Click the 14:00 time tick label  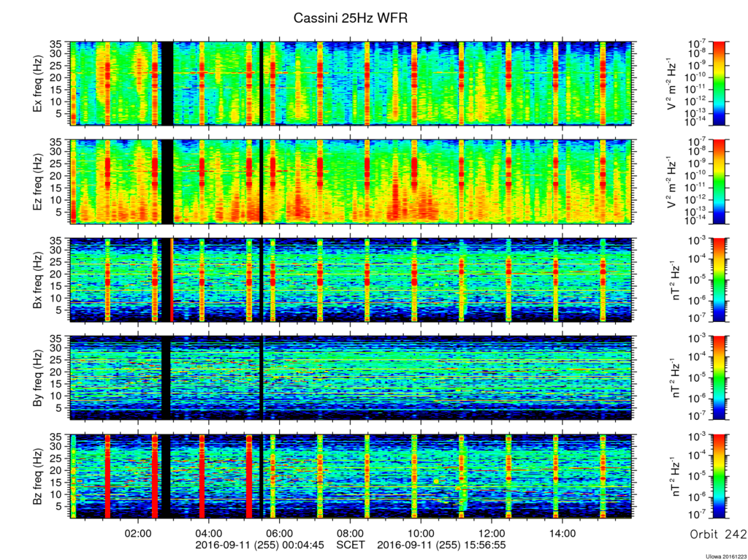point(562,533)
